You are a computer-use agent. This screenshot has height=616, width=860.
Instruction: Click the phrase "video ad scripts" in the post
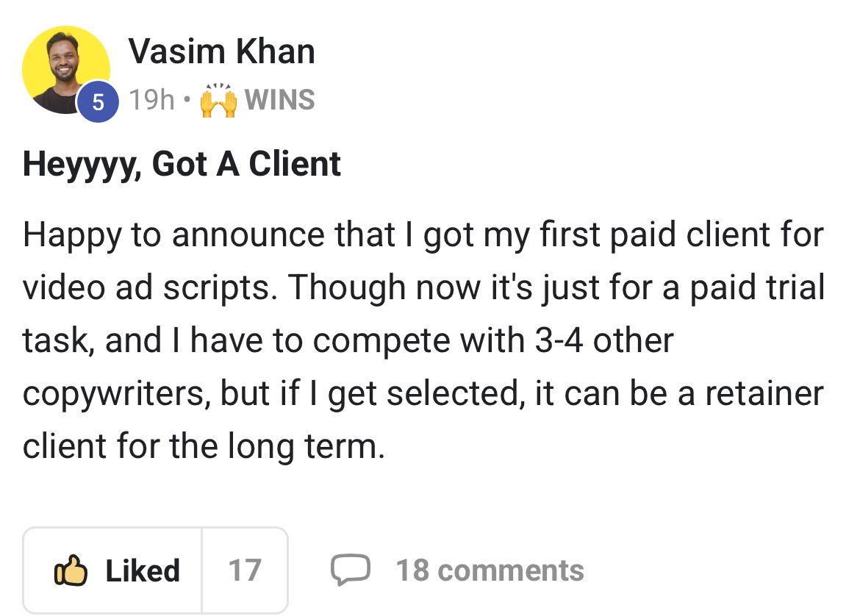(x=148, y=288)
